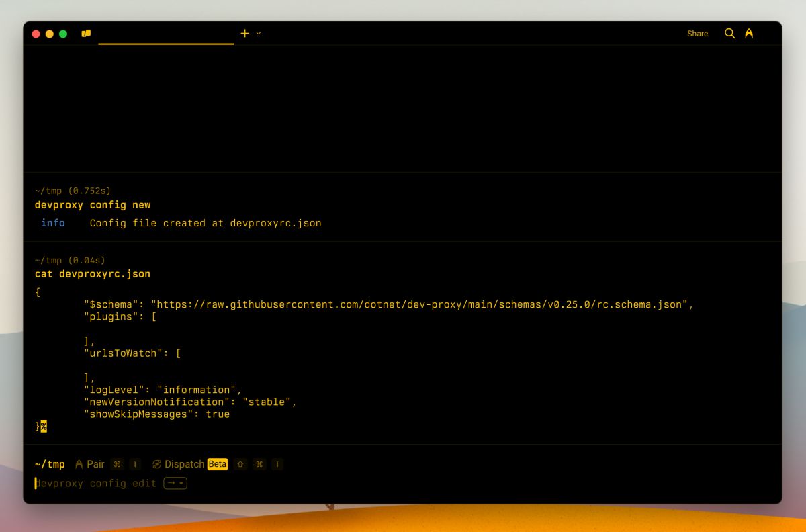Start Dispatch agent mode
Image resolution: width=806 pixels, height=532 pixels.
(x=178, y=464)
